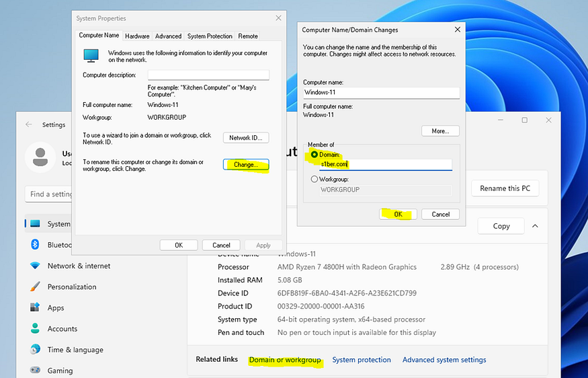This screenshot has width=588, height=378.
Task: Click the Time & language globe icon
Action: point(35,350)
